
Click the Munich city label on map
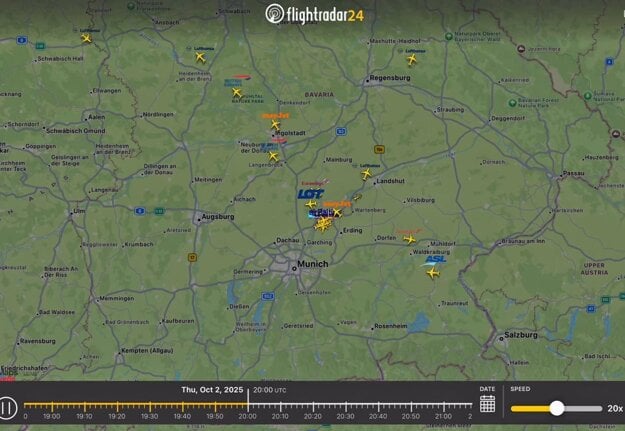point(311,264)
